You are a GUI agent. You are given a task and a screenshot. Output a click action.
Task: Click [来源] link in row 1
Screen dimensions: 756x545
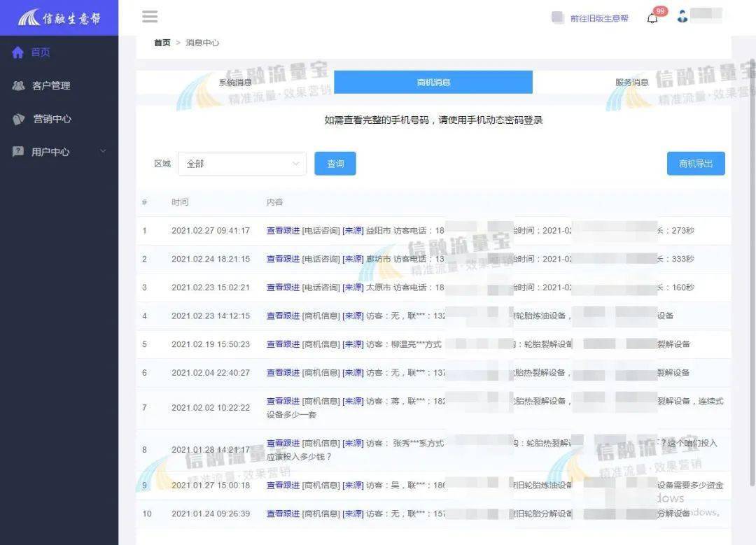click(x=353, y=231)
